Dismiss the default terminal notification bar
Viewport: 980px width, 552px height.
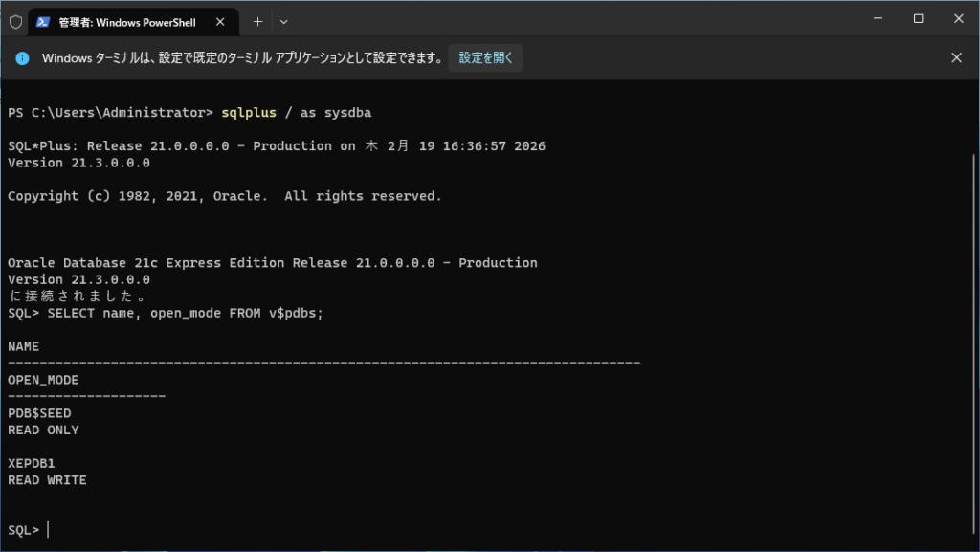pos(955,57)
